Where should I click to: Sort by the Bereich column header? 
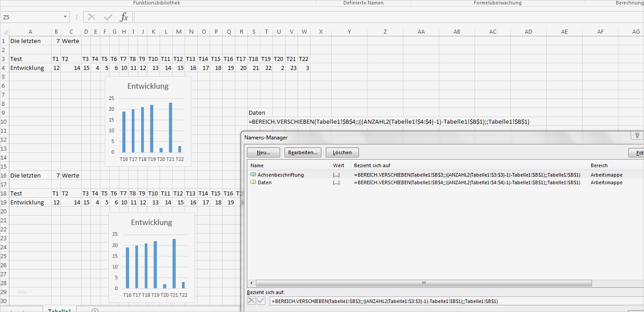pos(615,165)
